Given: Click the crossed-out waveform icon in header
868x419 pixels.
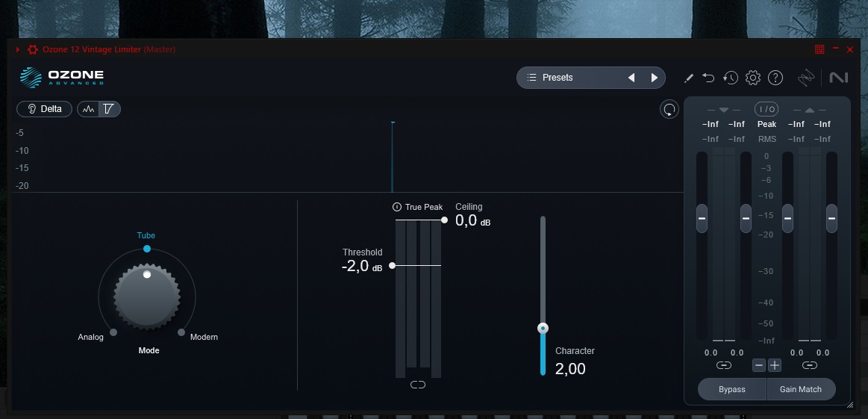Looking at the screenshot, I should pyautogui.click(x=806, y=78).
